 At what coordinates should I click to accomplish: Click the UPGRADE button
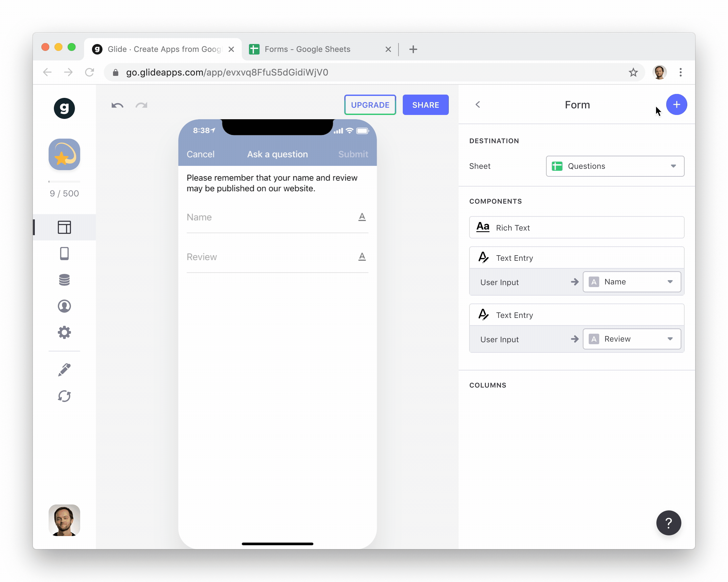370,105
